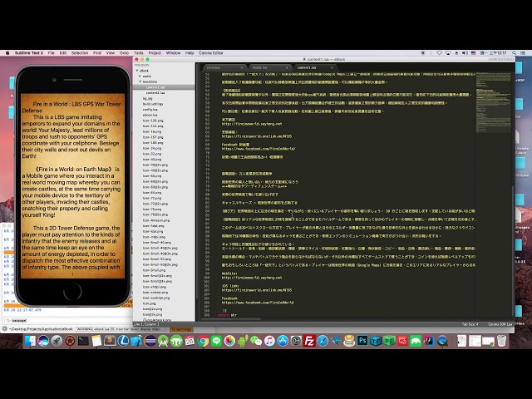Click the warnings count badge in console
The image size is (532, 399).
click(x=181, y=329)
